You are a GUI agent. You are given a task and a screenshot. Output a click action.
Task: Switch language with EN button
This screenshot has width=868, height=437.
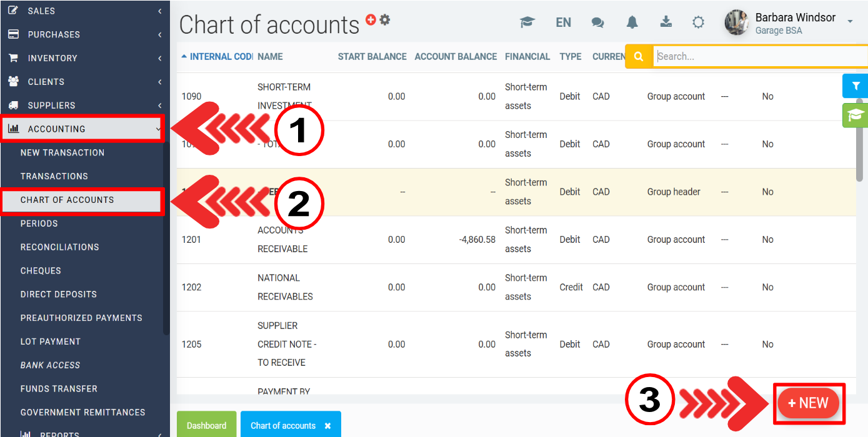(x=563, y=22)
